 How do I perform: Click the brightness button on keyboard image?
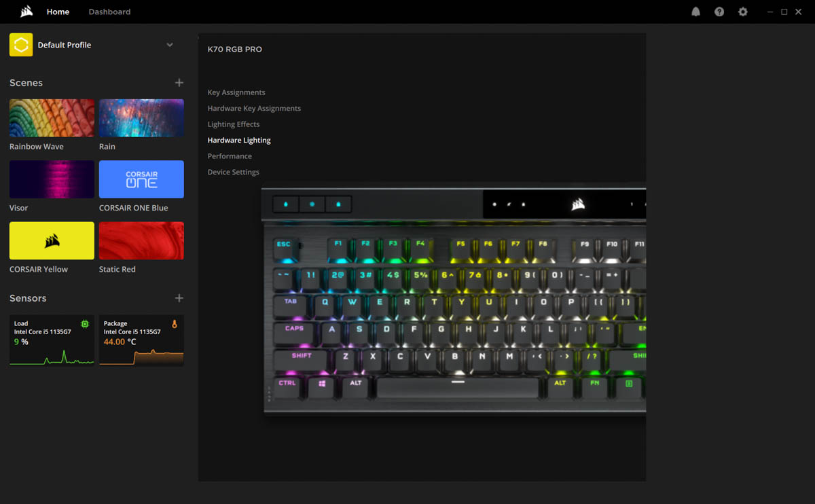[312, 204]
